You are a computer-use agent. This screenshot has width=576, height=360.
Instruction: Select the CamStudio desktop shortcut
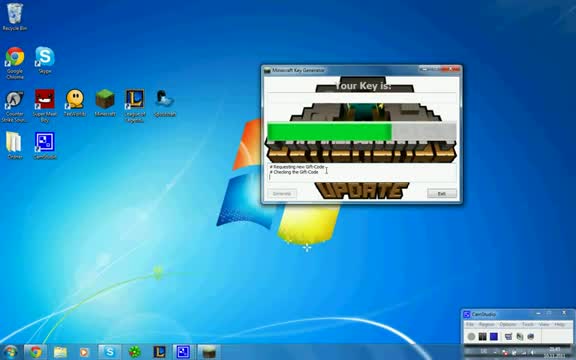(45, 145)
